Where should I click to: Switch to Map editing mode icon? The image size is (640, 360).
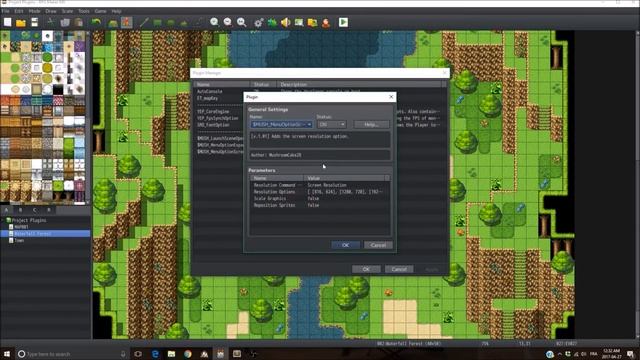pyautogui.click(x=113, y=22)
